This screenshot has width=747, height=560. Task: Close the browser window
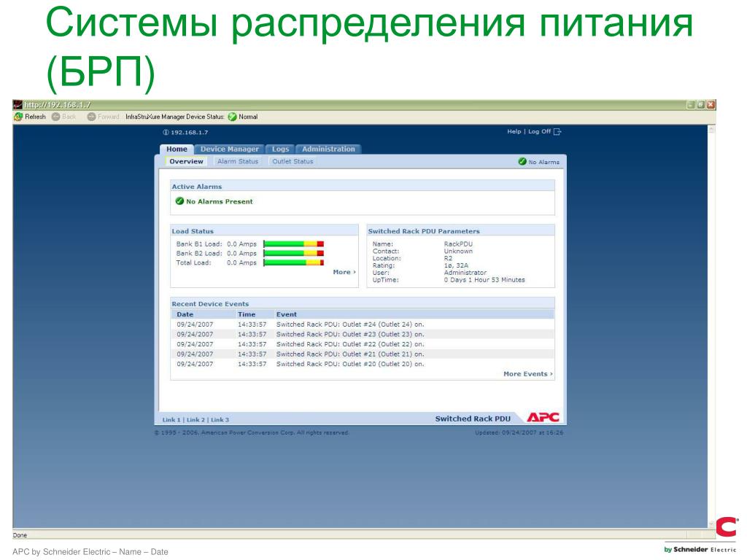click(711, 105)
